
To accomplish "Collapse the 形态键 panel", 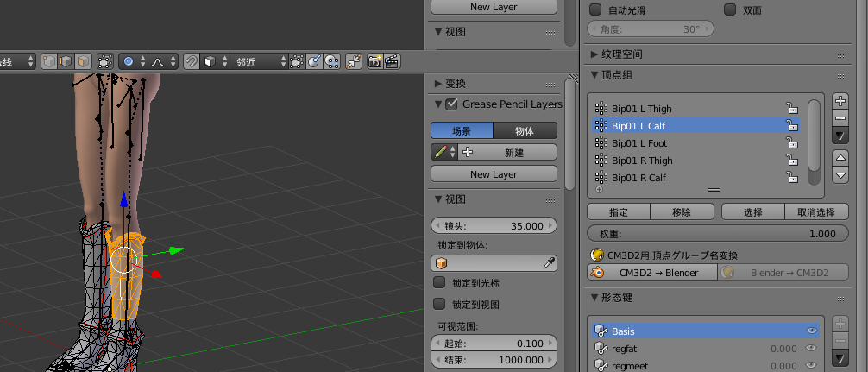I will 594,298.
